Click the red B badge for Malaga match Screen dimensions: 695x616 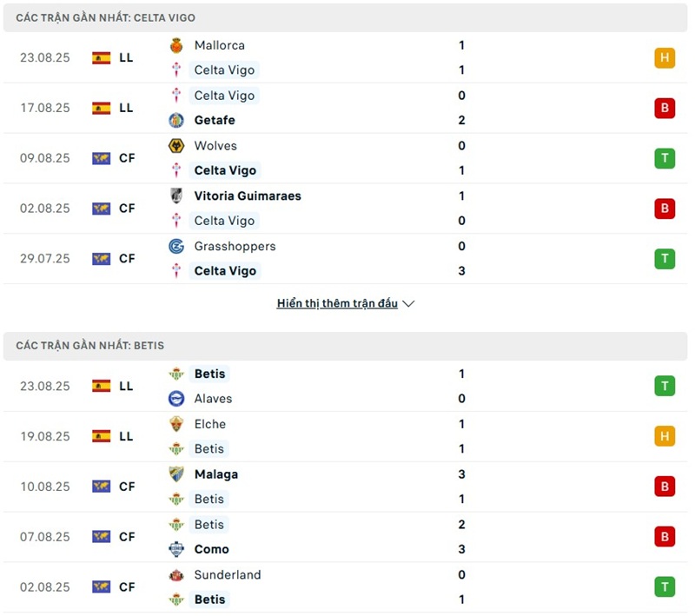pos(665,487)
